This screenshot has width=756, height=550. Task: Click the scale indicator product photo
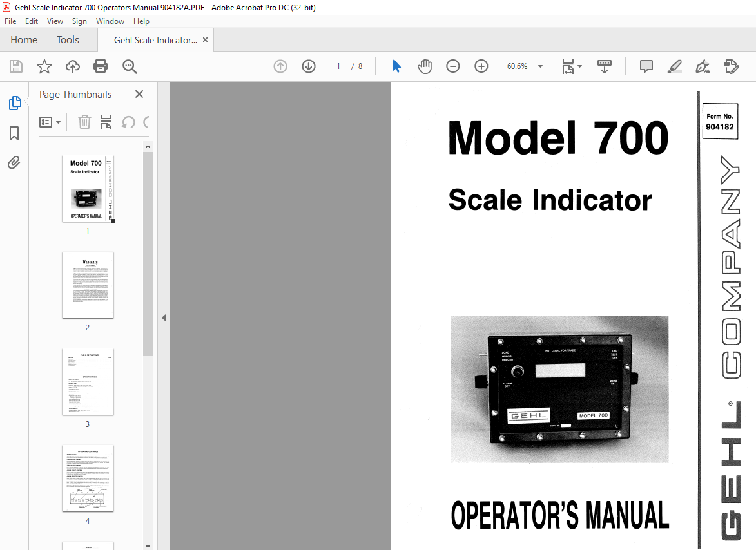(559, 389)
